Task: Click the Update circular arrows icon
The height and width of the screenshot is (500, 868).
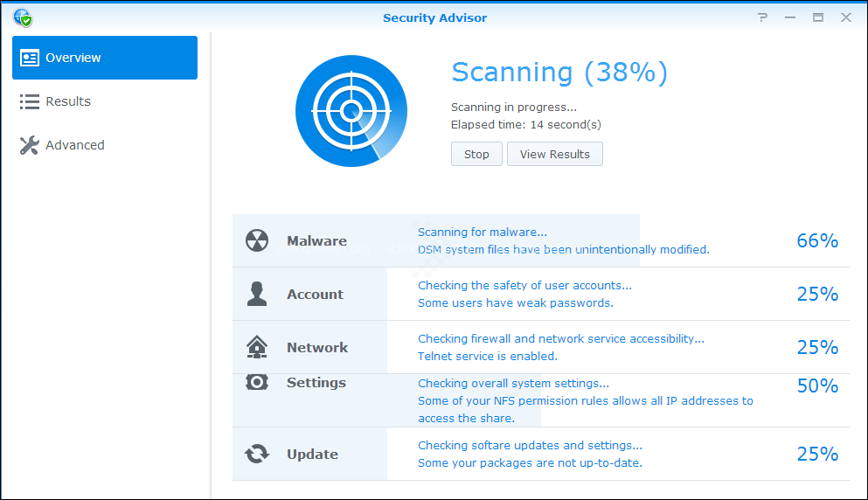Action: coord(257,455)
